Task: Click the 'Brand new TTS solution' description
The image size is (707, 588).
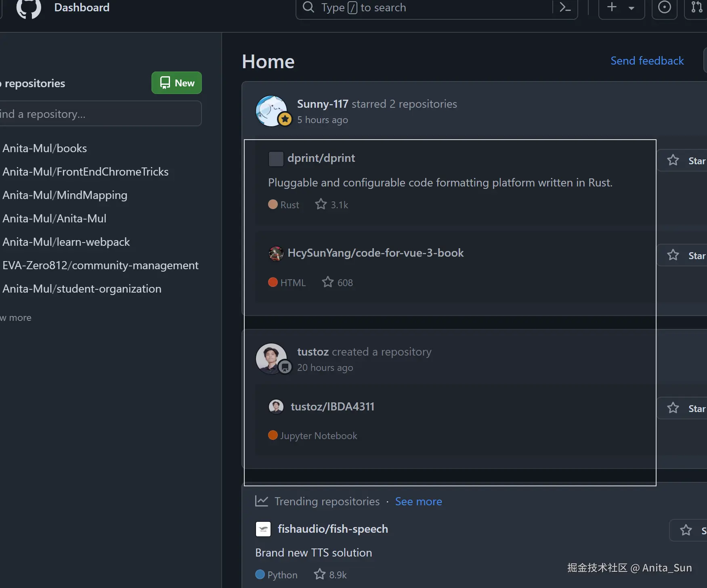Action: coord(314,552)
